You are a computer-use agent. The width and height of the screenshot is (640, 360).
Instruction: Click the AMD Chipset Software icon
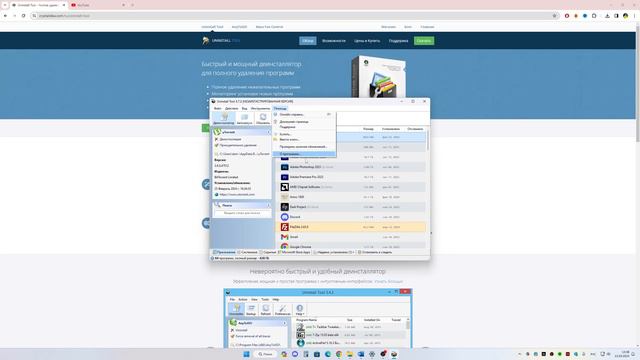[284, 187]
